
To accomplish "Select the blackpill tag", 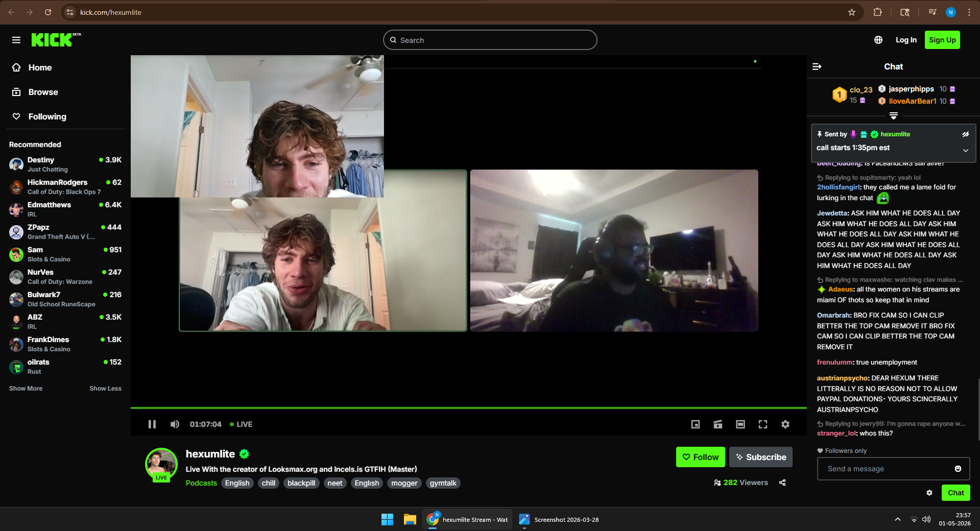I will tap(301, 483).
